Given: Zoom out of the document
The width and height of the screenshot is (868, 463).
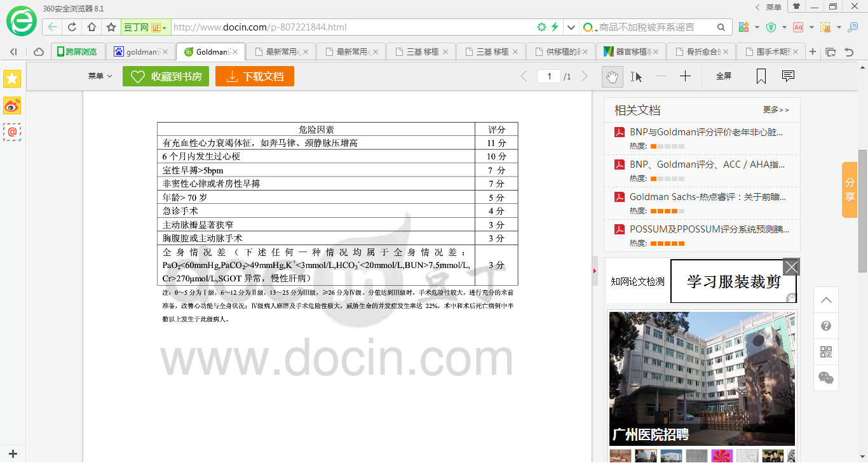Looking at the screenshot, I should coord(661,76).
